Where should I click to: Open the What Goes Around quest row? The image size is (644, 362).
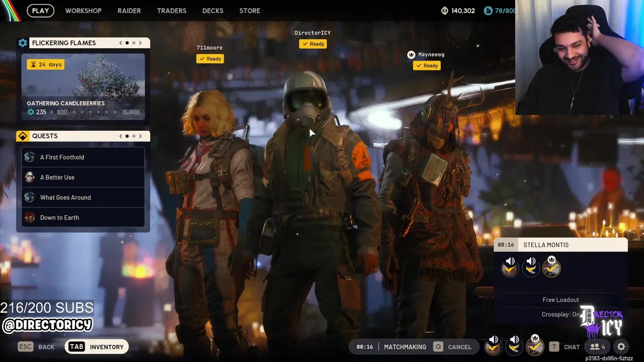point(83,198)
